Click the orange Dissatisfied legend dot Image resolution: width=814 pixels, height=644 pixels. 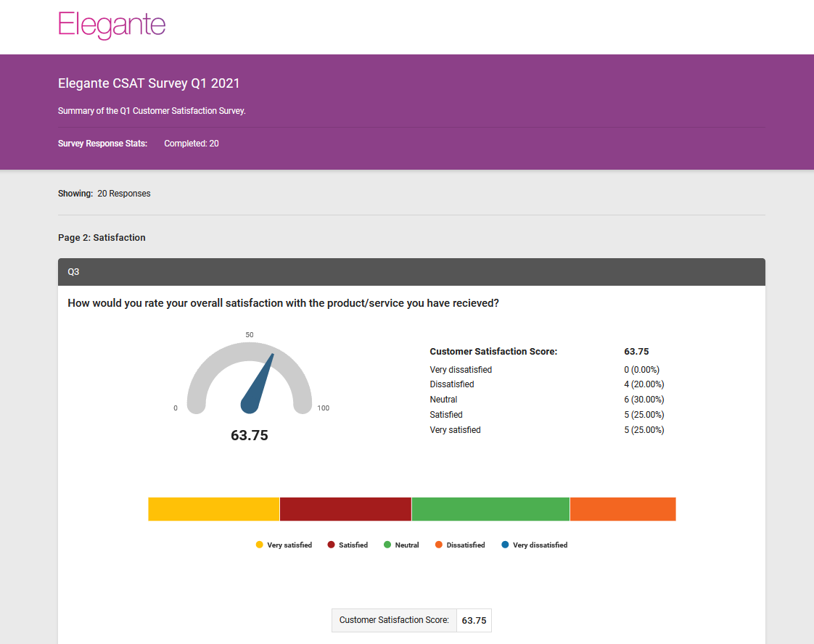[x=439, y=545]
